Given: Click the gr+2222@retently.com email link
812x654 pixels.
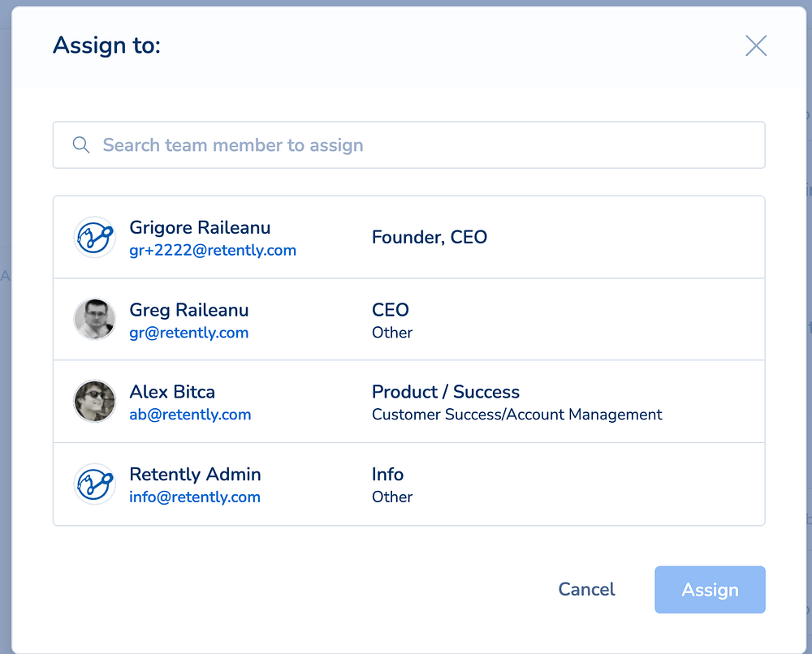Looking at the screenshot, I should click(213, 251).
